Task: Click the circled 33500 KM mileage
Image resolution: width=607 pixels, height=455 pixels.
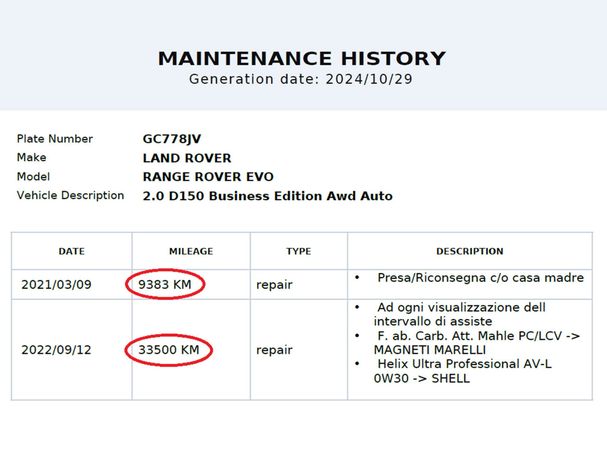Action: coord(169,350)
